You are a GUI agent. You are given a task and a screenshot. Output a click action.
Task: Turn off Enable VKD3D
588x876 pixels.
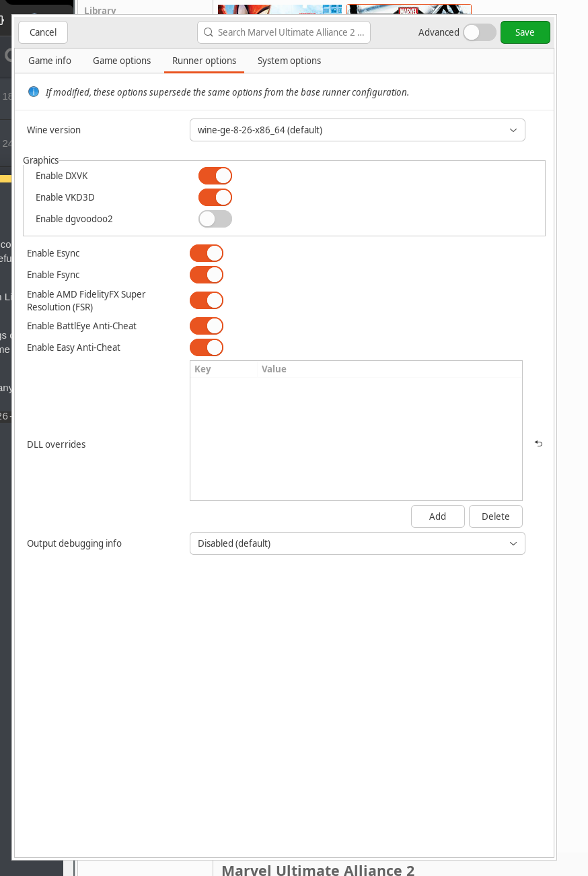click(x=215, y=197)
